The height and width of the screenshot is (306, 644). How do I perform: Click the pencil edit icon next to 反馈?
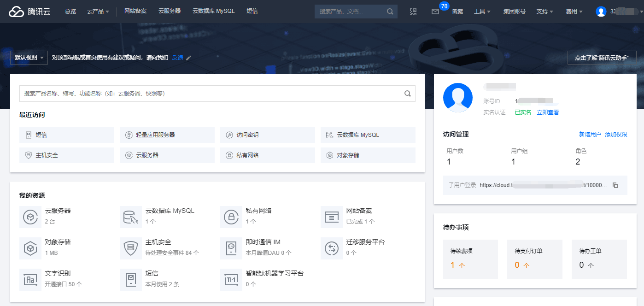(x=188, y=58)
